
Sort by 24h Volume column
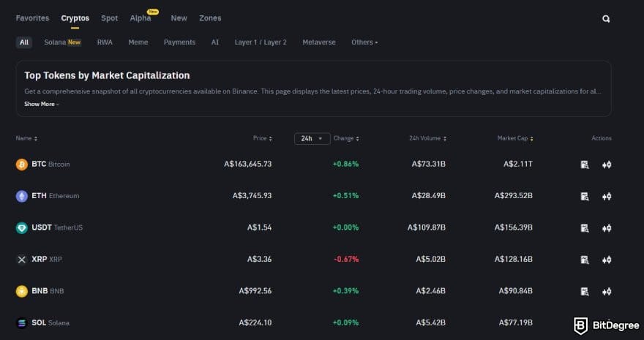[427, 138]
